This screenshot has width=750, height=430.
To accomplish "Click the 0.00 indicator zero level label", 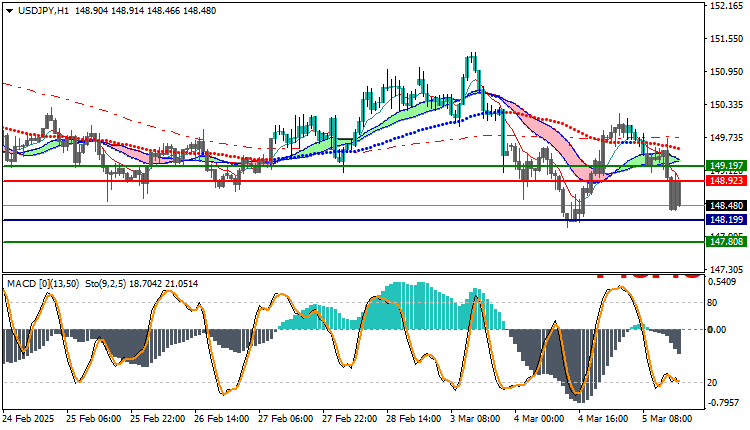I will 717,330.
